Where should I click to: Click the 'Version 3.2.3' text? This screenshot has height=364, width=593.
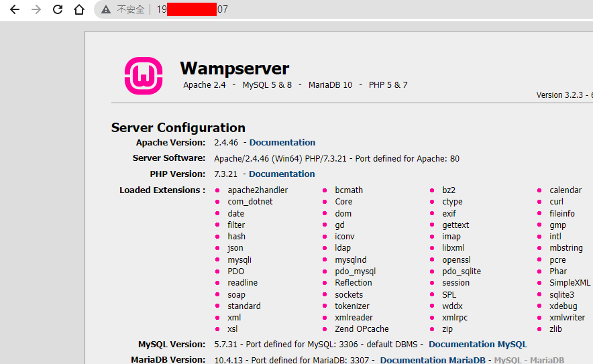559,95
